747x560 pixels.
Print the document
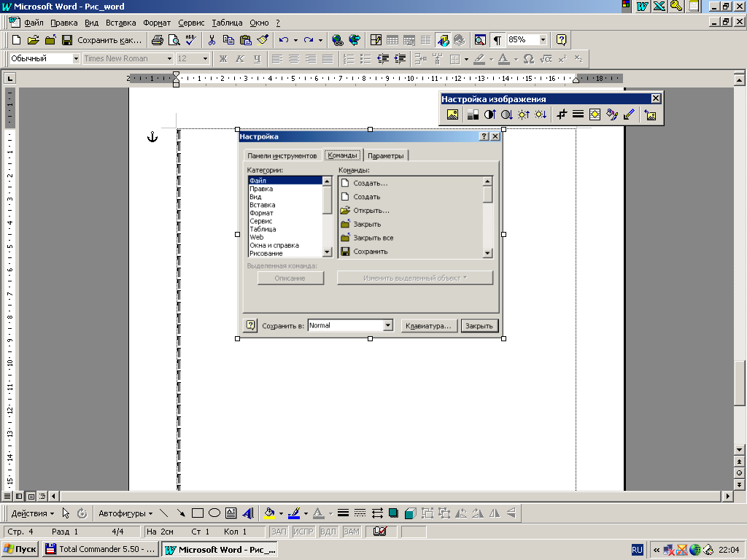(x=158, y=40)
